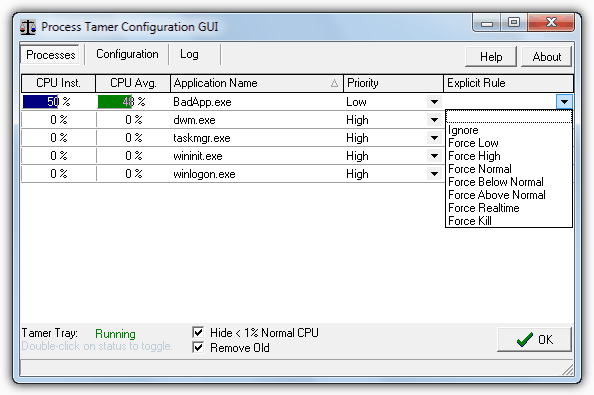Open Priority dropdown for wininit.exe
The height and width of the screenshot is (395, 594).
[x=434, y=156]
